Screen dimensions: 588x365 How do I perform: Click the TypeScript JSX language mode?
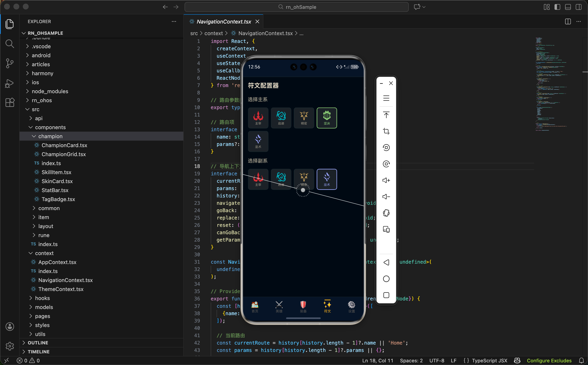click(x=489, y=361)
